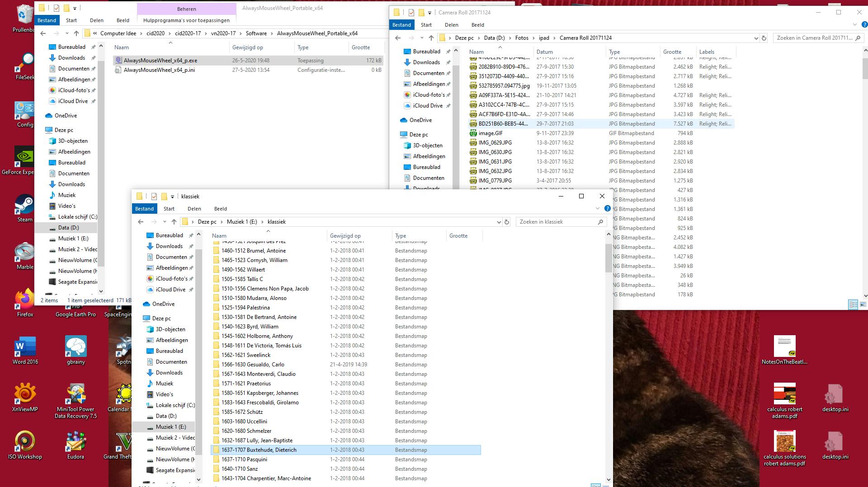Select the Word 2016 desktop icon
Image resolution: width=868 pixels, height=487 pixels.
click(x=25, y=350)
